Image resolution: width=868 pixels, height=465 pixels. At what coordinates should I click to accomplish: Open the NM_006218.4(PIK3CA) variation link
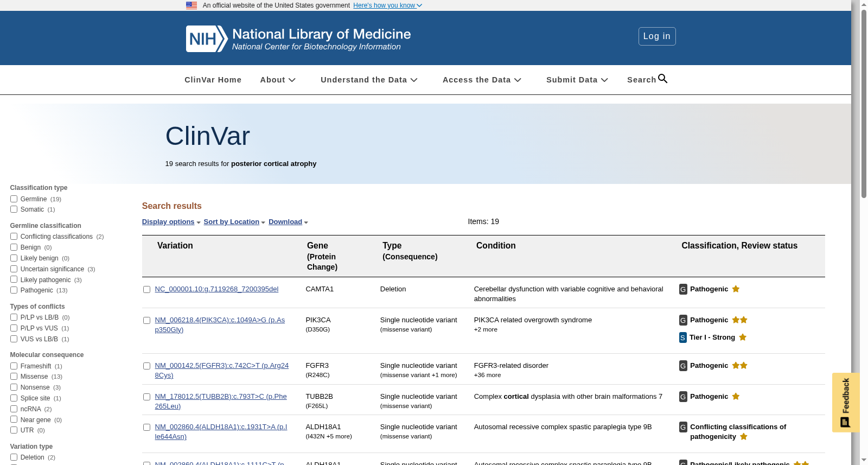point(220,325)
